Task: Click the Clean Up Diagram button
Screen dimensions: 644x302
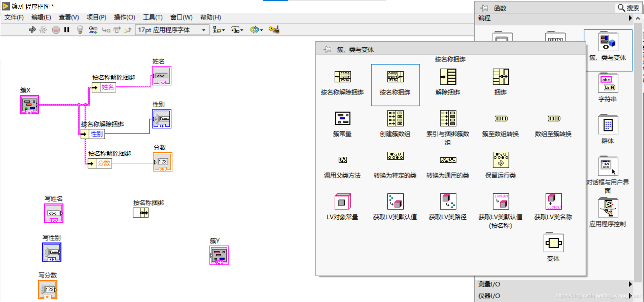Action: coord(274,29)
